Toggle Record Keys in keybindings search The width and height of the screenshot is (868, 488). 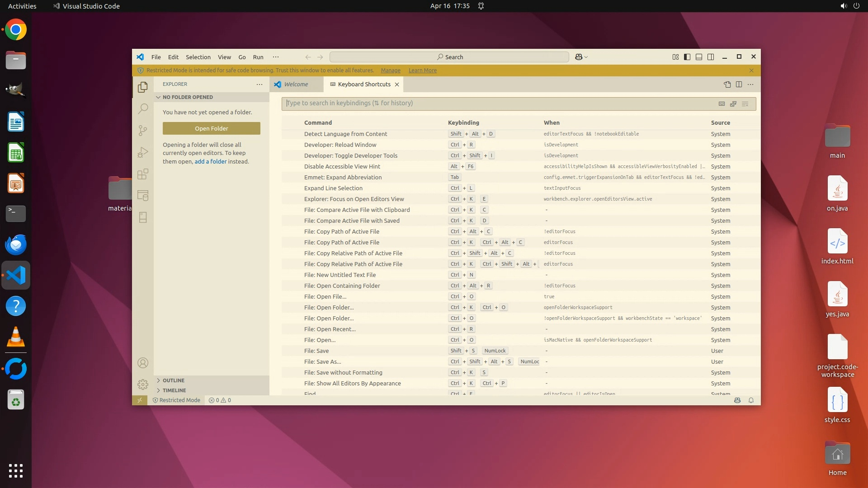click(722, 104)
